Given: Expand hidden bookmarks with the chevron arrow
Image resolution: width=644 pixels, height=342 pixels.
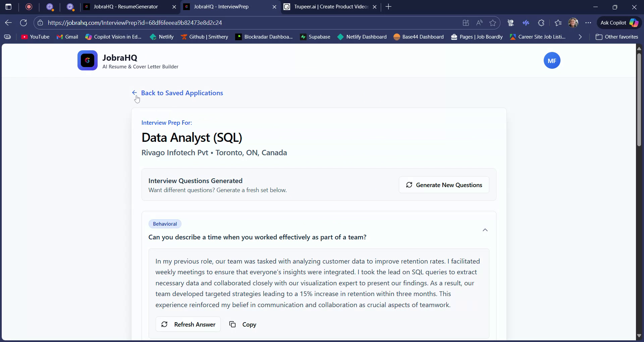Looking at the screenshot, I should click(580, 37).
